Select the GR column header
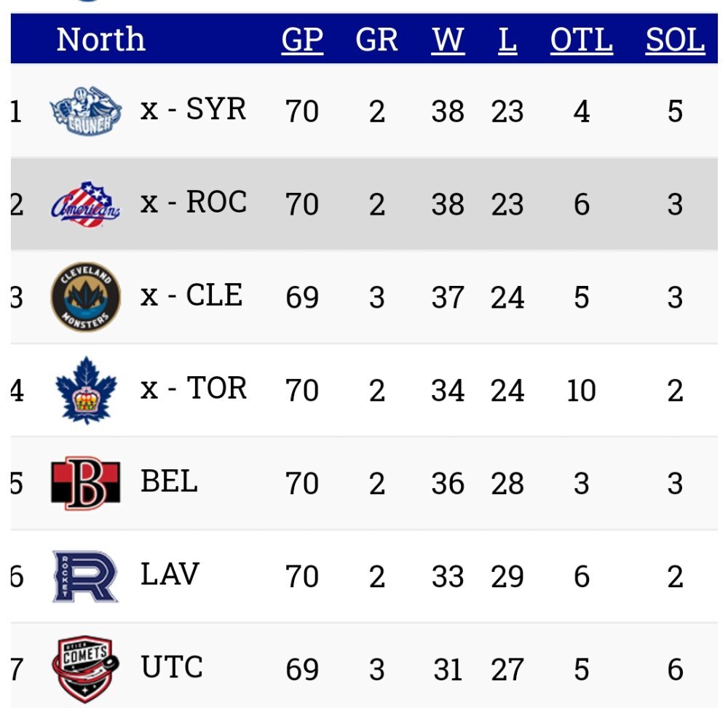 pos(377,40)
